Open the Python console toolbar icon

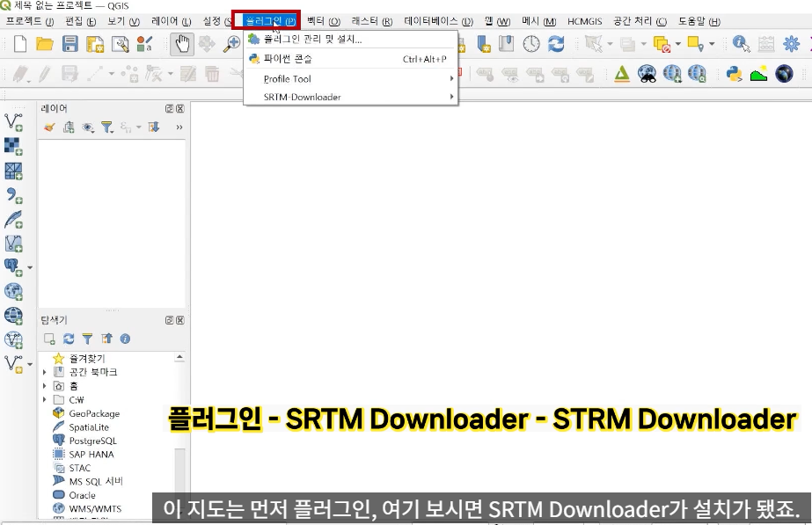pos(734,74)
